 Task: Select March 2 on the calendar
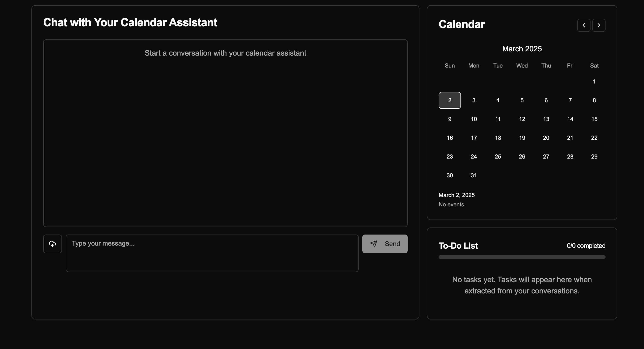tap(449, 100)
